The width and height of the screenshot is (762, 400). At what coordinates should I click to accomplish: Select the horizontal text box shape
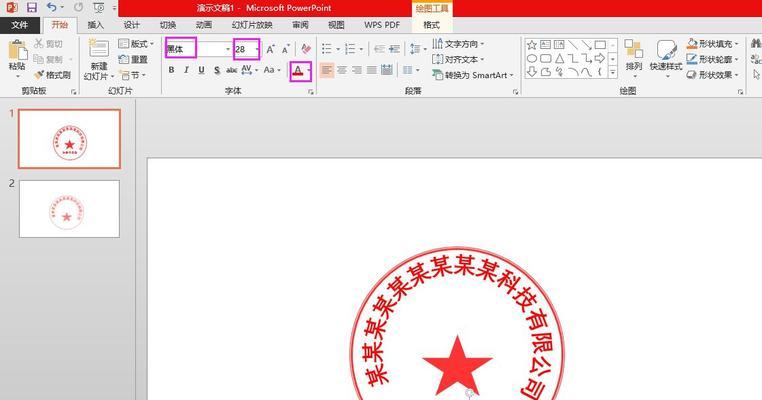point(545,45)
